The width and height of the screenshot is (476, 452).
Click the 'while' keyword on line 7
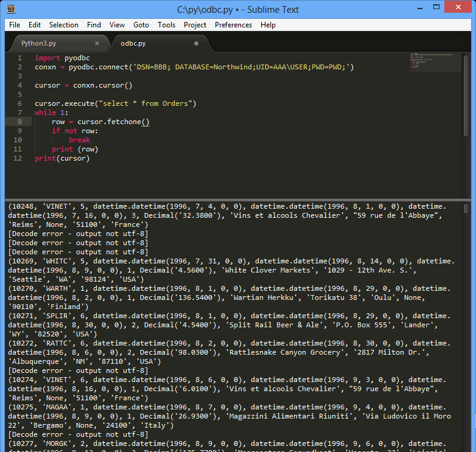coord(45,113)
